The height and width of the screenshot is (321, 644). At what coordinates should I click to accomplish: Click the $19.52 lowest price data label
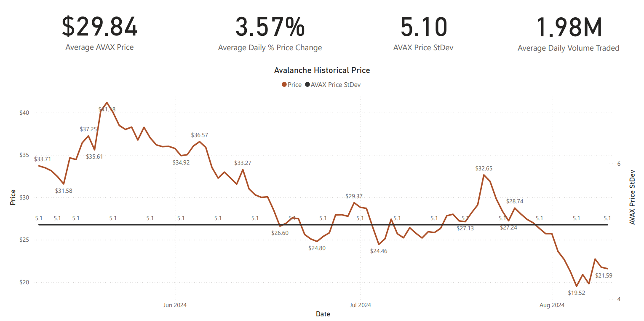coord(576,293)
